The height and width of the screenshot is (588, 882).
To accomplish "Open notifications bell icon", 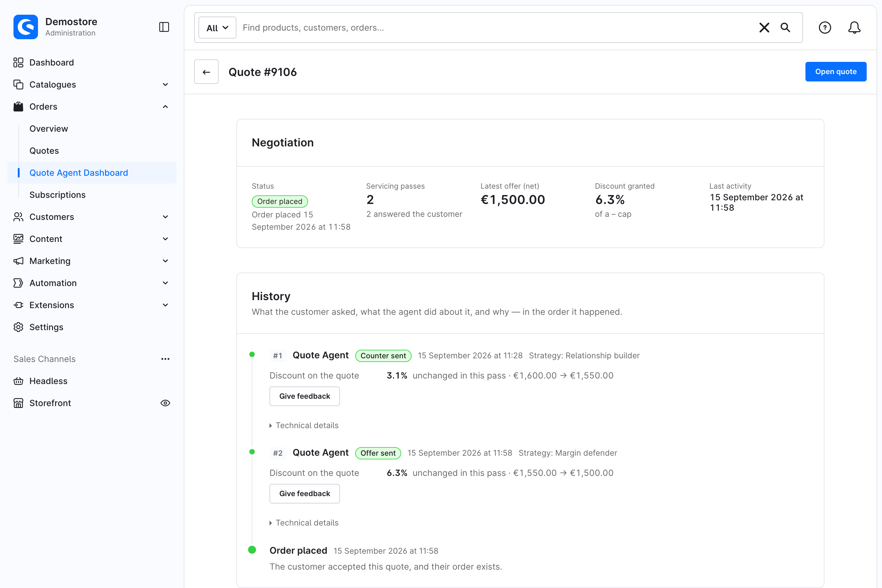I will click(854, 27).
